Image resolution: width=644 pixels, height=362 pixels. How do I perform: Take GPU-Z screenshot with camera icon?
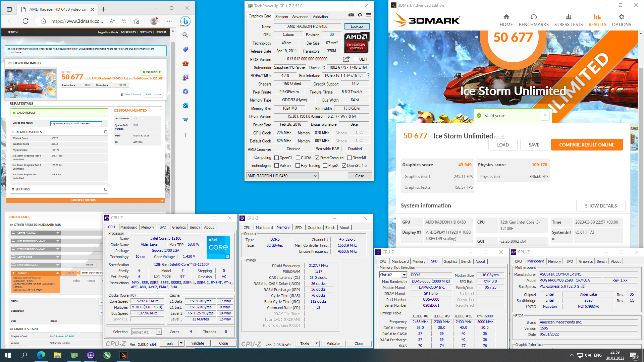pyautogui.click(x=351, y=15)
